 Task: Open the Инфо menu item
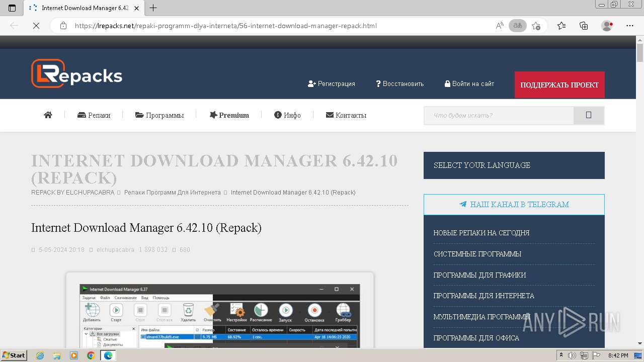287,115
